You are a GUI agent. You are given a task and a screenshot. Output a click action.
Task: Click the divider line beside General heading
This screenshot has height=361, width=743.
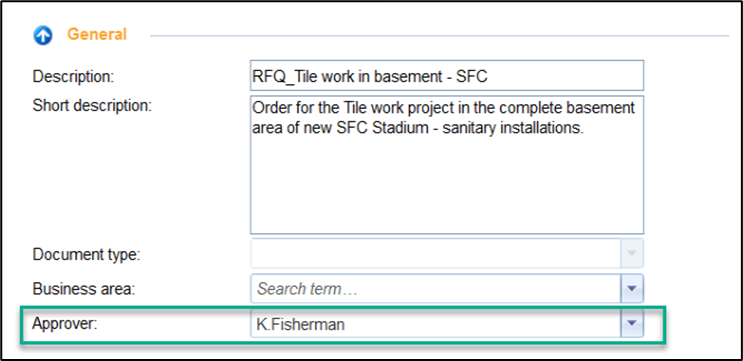pyautogui.click(x=439, y=36)
